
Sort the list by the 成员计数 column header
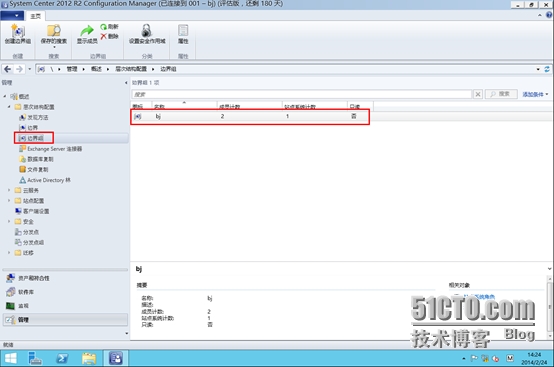249,106
